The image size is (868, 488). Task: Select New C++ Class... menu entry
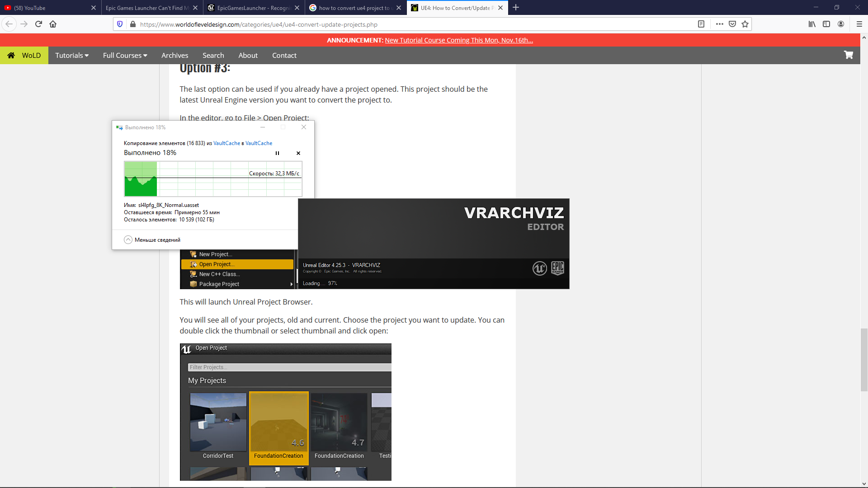click(237, 274)
